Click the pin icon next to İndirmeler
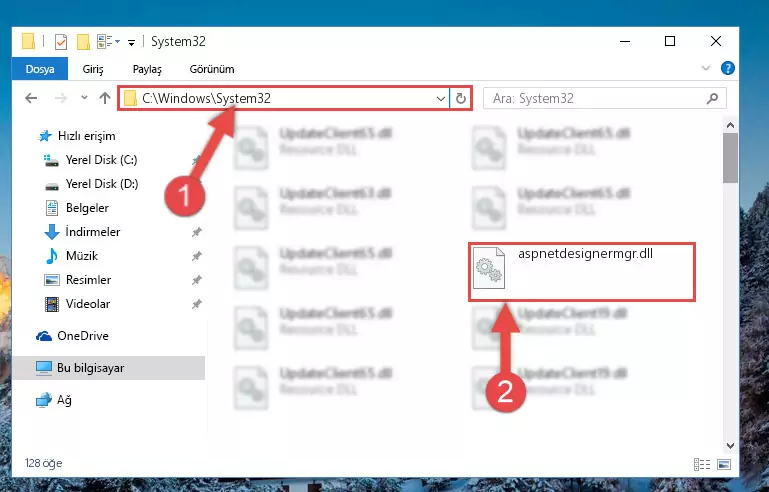This screenshot has width=769, height=492. tap(197, 232)
